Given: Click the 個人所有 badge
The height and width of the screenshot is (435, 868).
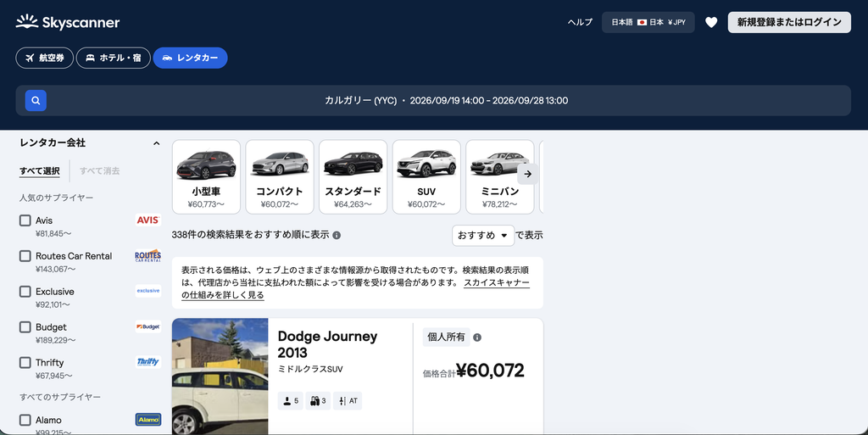Looking at the screenshot, I should pyautogui.click(x=446, y=337).
